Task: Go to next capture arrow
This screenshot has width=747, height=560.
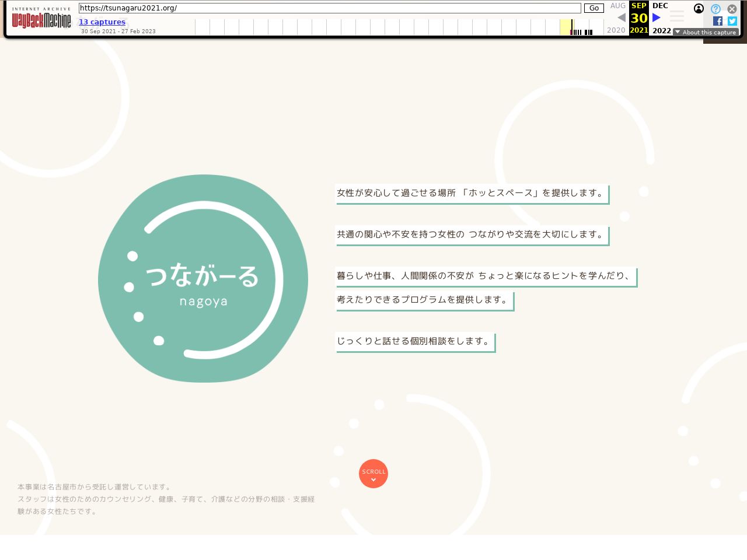Action: 657,17
